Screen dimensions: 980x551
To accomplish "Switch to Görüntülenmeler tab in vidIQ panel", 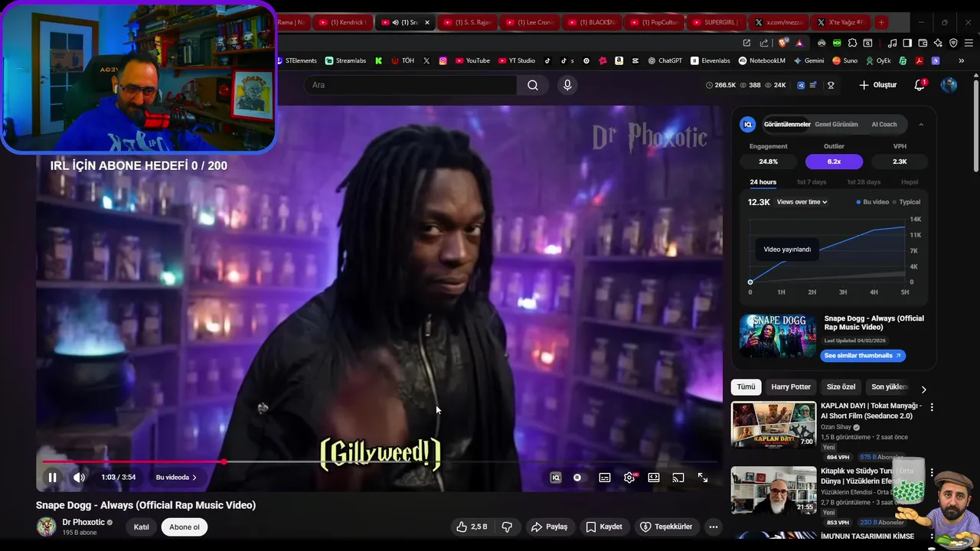I will pos(787,124).
